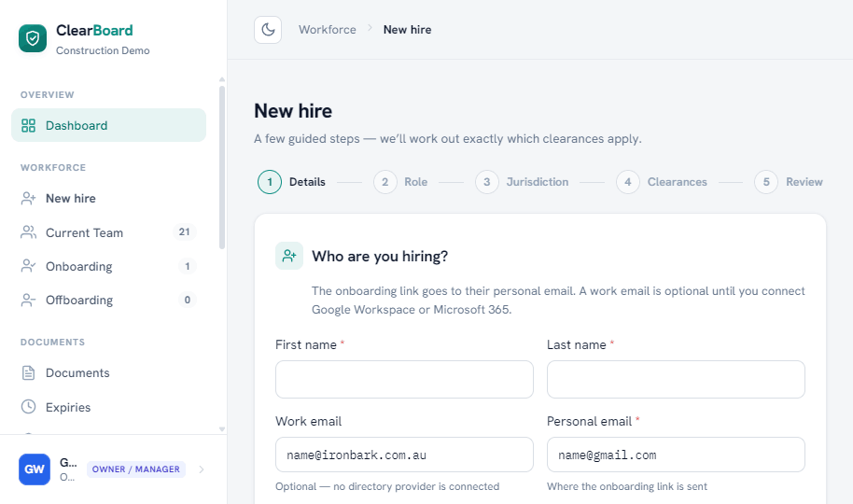Image resolution: width=853 pixels, height=504 pixels.
Task: Go to the Onboarding section
Action: [109, 266]
